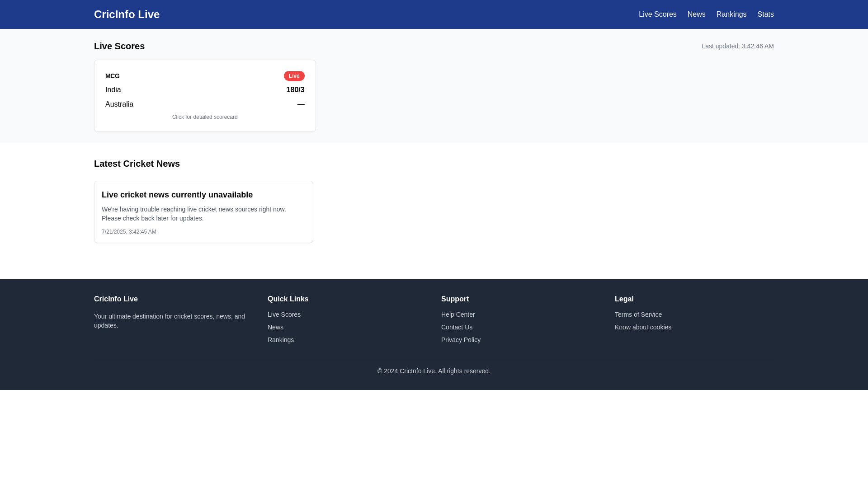The width and height of the screenshot is (868, 488).
Task: Open Live Scores under Quick Links footer
Action: [284, 314]
